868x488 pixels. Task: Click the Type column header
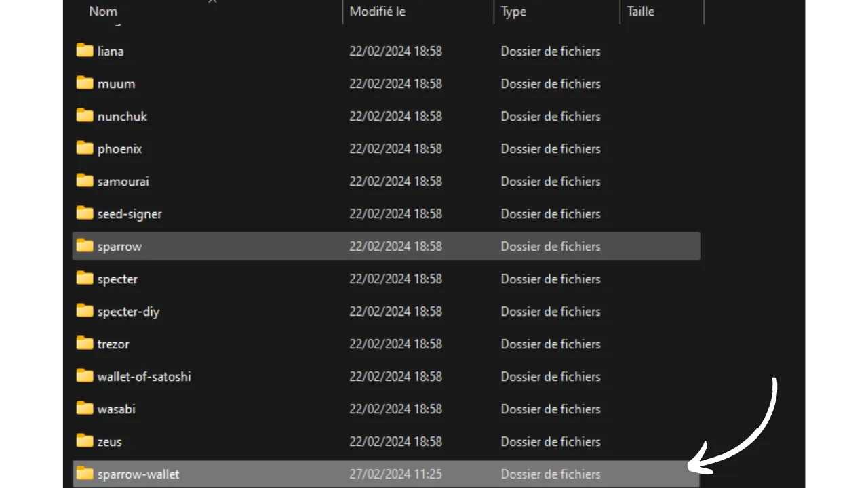click(513, 12)
